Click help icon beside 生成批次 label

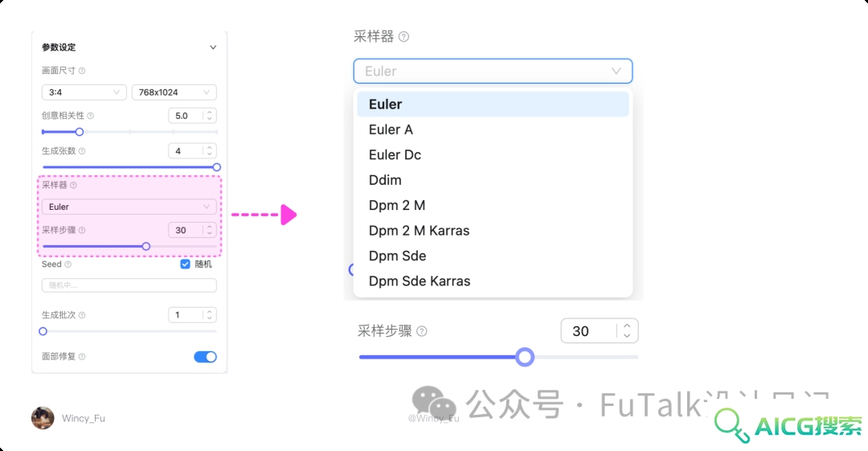82,315
